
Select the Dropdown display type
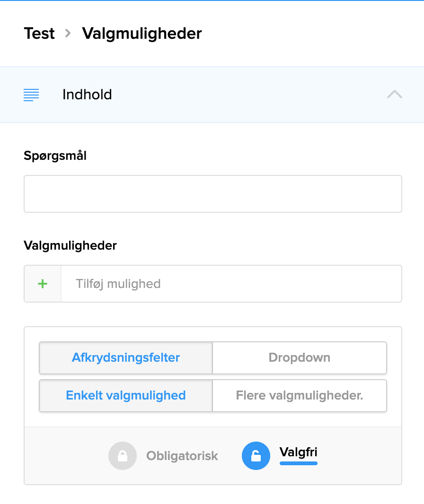pos(299,358)
